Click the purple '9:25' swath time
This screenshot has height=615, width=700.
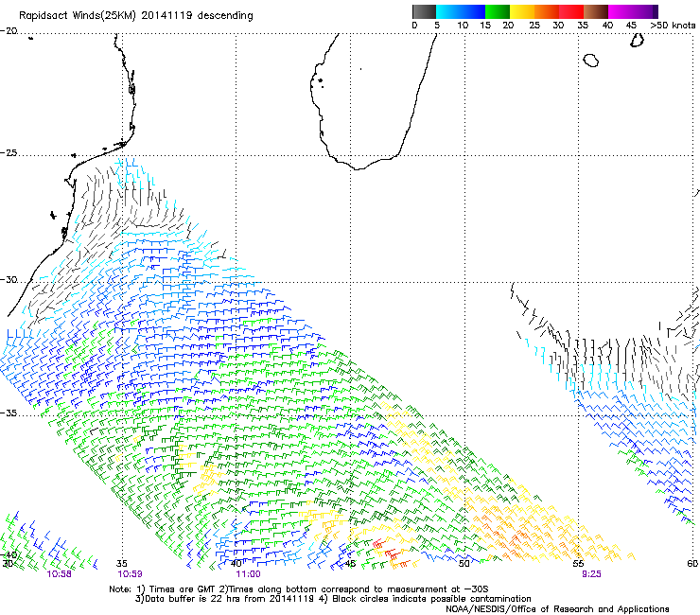coord(591,574)
